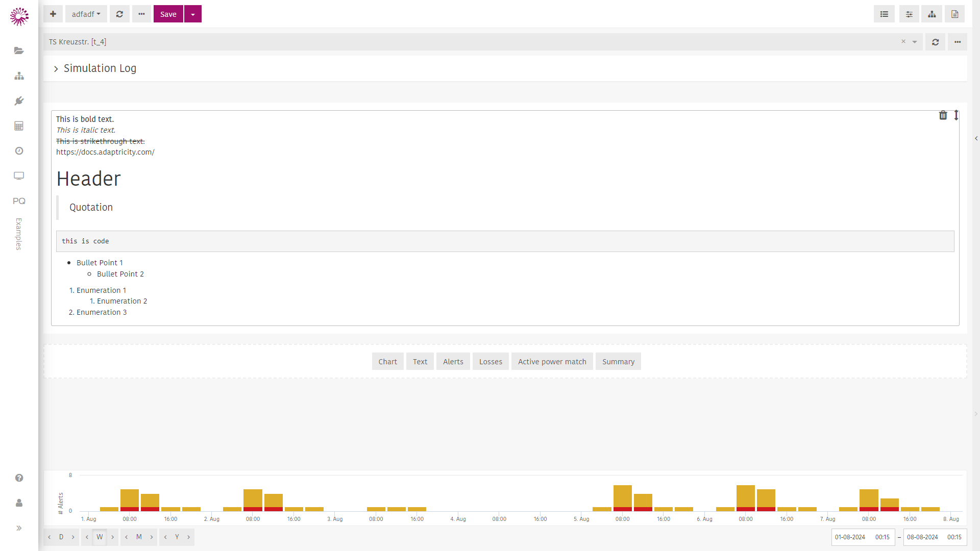
Task: Click the document report icon
Action: [x=954, y=14]
